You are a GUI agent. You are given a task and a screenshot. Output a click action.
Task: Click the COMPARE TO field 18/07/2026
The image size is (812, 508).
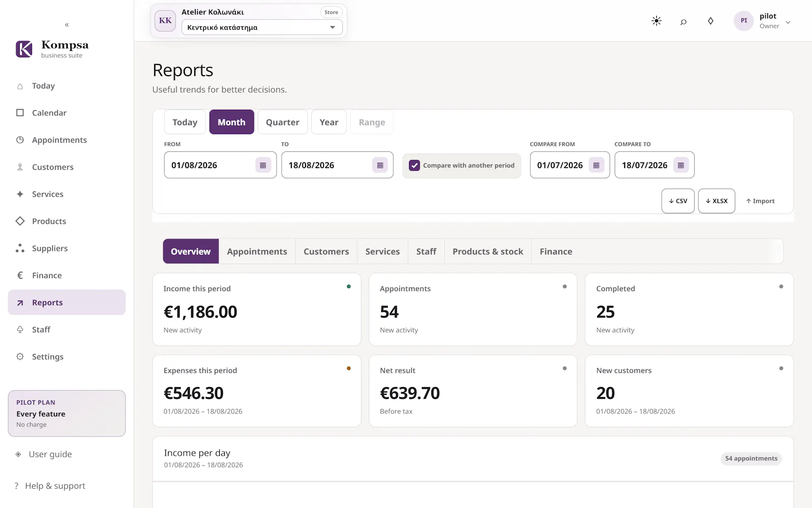655,165
